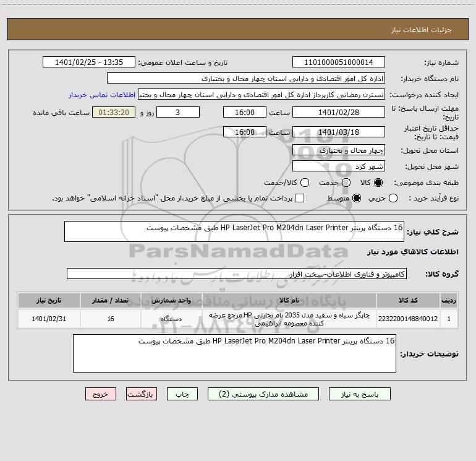Click the 'نوع فرآیند خرید' label
476x461 pixels.
coord(433,198)
